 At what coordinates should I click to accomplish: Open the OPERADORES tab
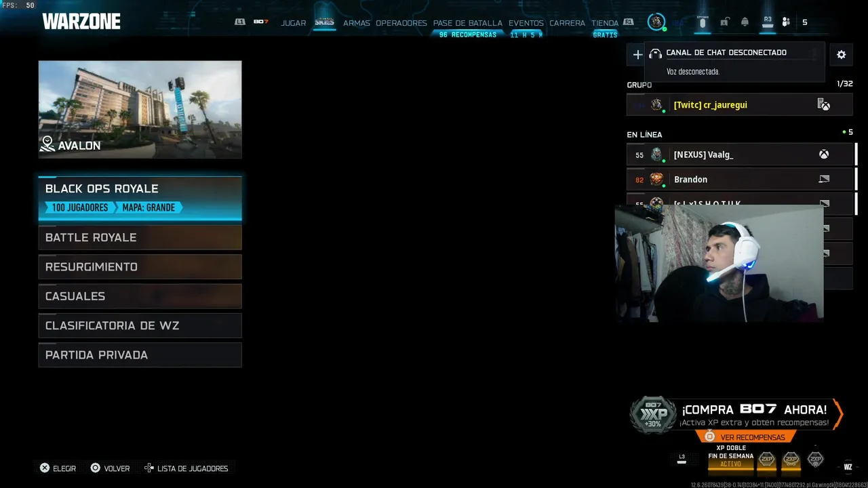[401, 23]
